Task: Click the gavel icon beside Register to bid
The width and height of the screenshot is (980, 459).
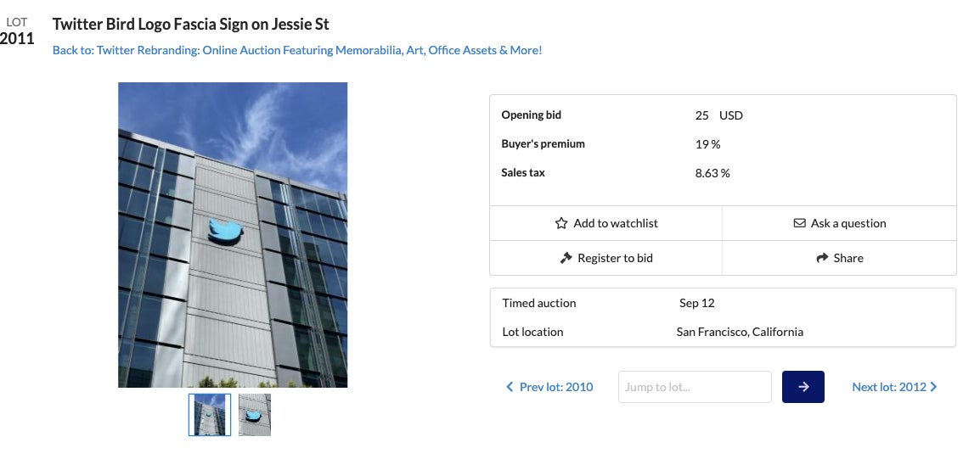Action: point(566,258)
